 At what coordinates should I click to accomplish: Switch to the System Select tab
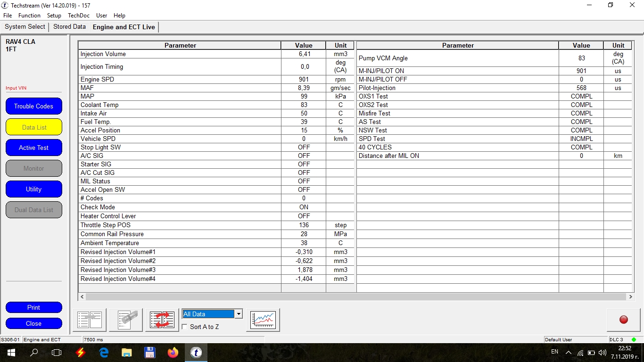[x=25, y=27]
